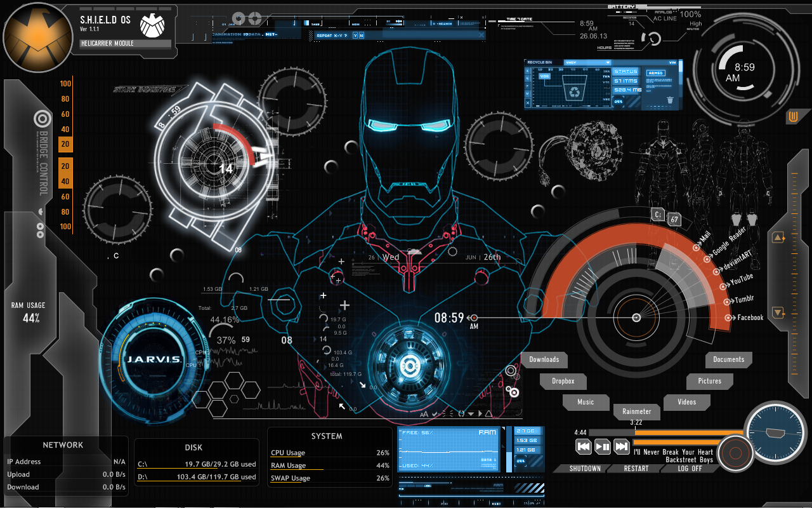The width and height of the screenshot is (812, 508).
Task: Click the song progress bar in the player
Action: [666, 432]
